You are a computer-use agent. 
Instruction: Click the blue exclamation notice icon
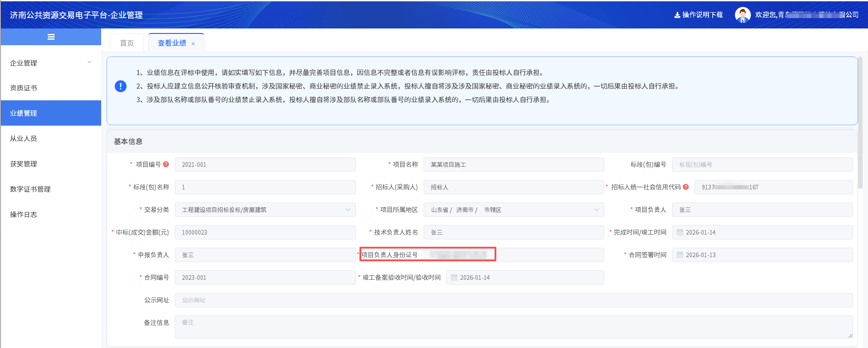pos(121,86)
